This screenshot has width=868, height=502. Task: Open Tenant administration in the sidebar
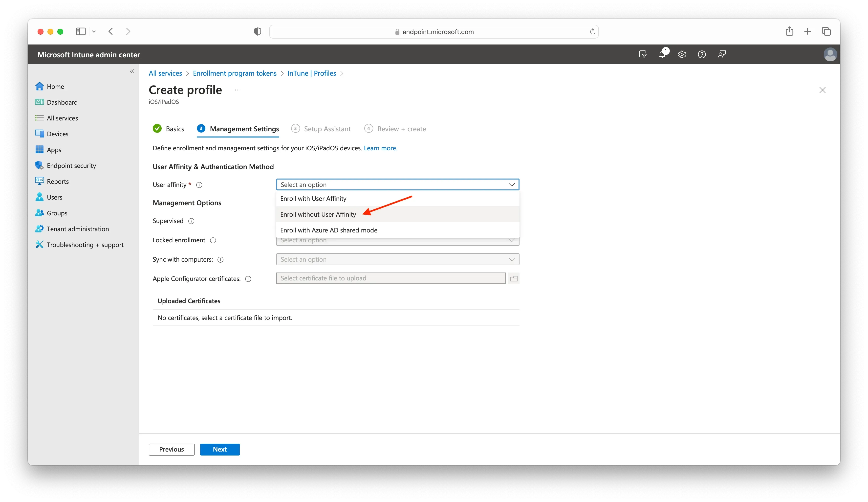[x=77, y=229]
